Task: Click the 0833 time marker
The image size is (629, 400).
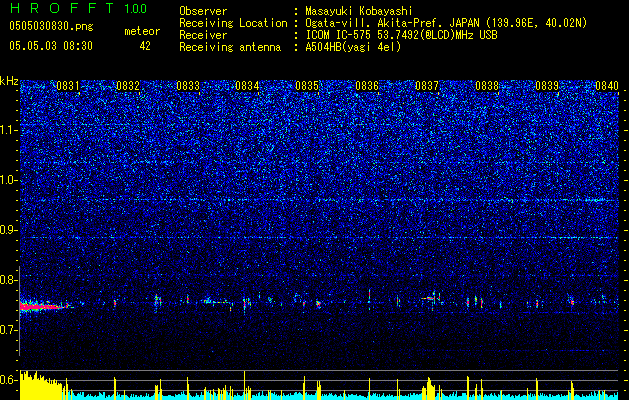Action: [x=188, y=86]
